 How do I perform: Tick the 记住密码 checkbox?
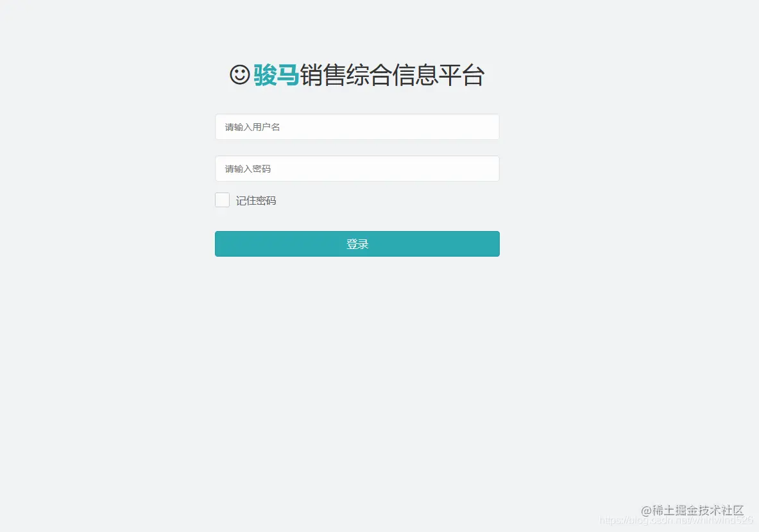222,200
